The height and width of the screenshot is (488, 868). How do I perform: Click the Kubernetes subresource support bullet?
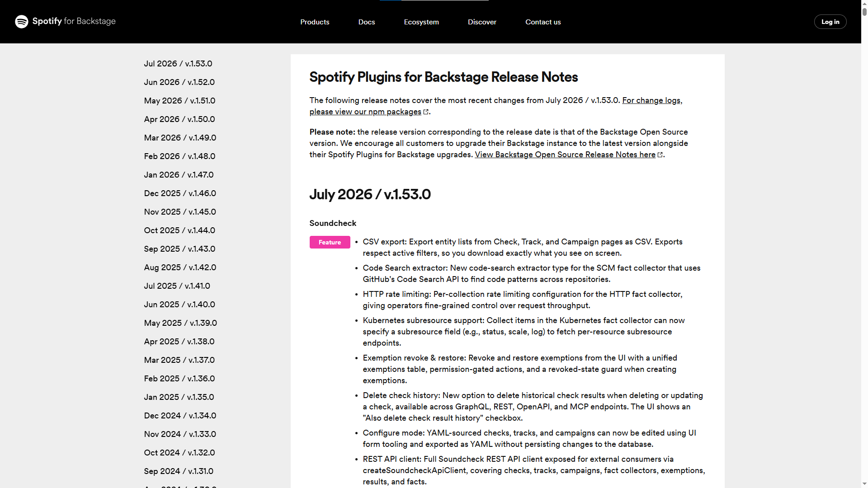(524, 332)
